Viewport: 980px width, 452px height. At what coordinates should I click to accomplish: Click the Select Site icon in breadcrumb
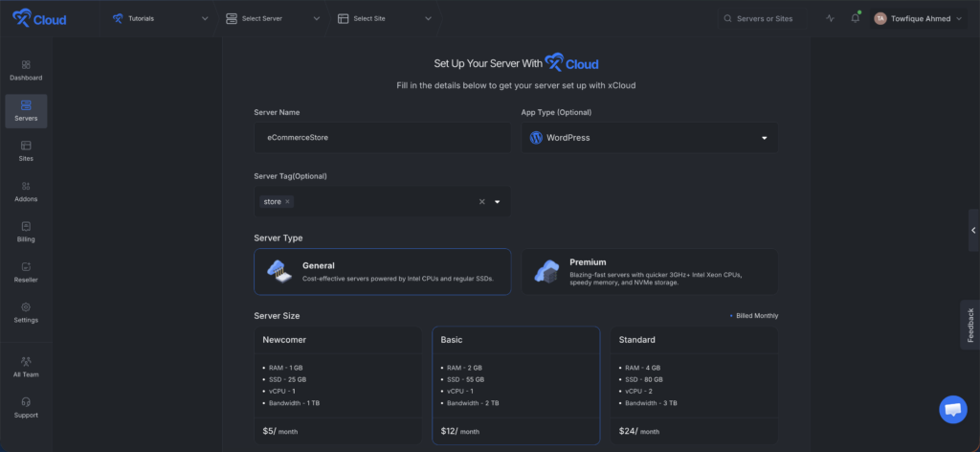[x=343, y=19]
